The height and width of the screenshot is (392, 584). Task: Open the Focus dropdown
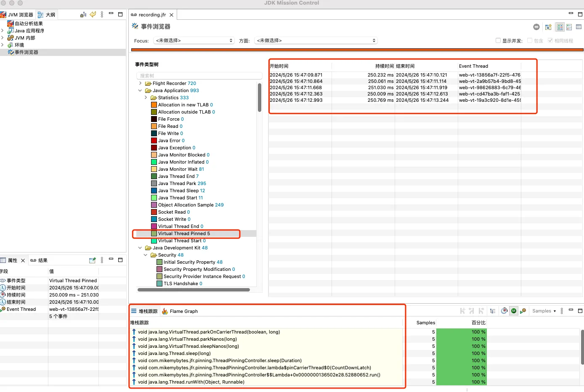[x=194, y=40]
